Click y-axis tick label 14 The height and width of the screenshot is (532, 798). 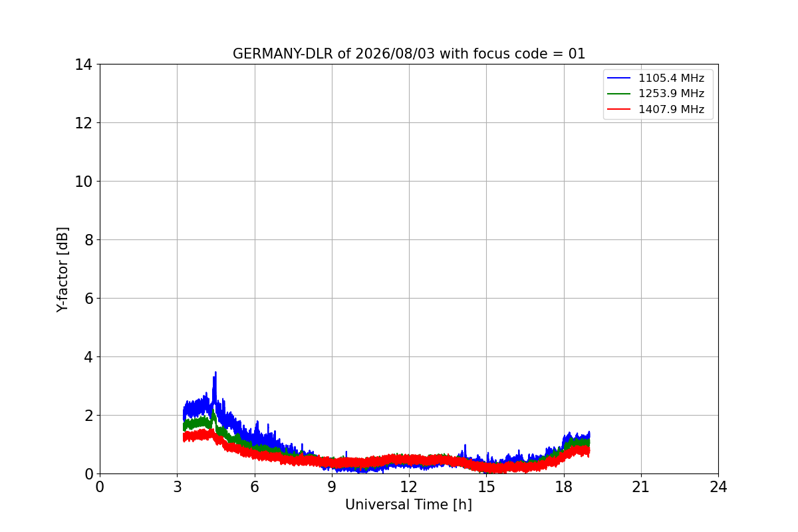(84, 65)
